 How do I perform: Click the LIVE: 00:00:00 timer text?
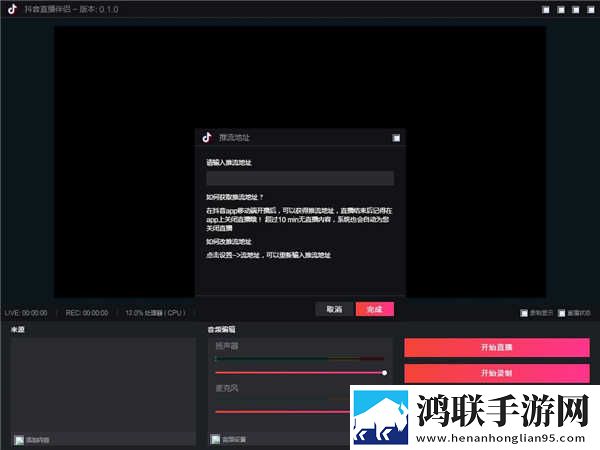point(26,313)
